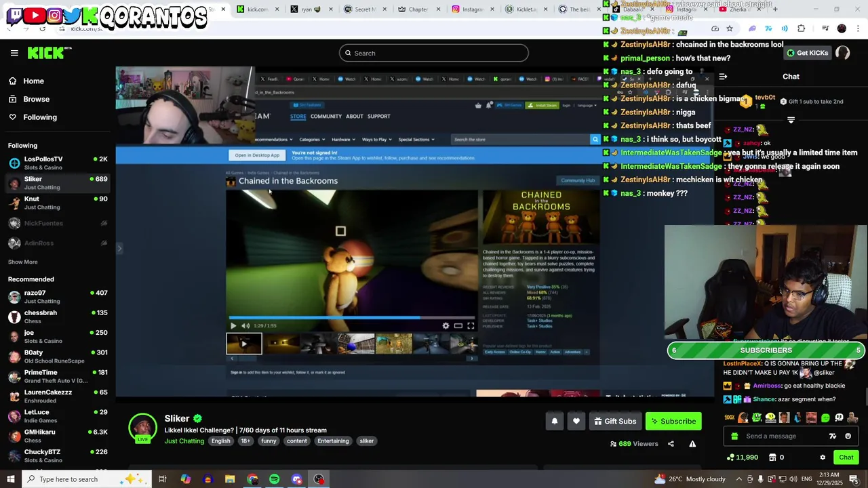The height and width of the screenshot is (488, 868).
Task: Open the weather widget showing 26°C
Action: pos(690,479)
